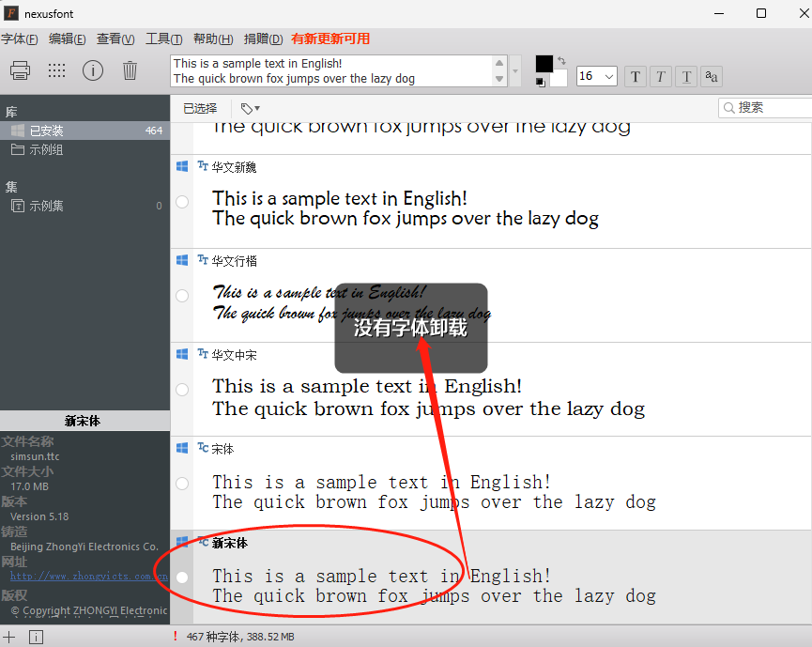
Task: Click the 有新更新可用 update link
Action: click(x=330, y=39)
